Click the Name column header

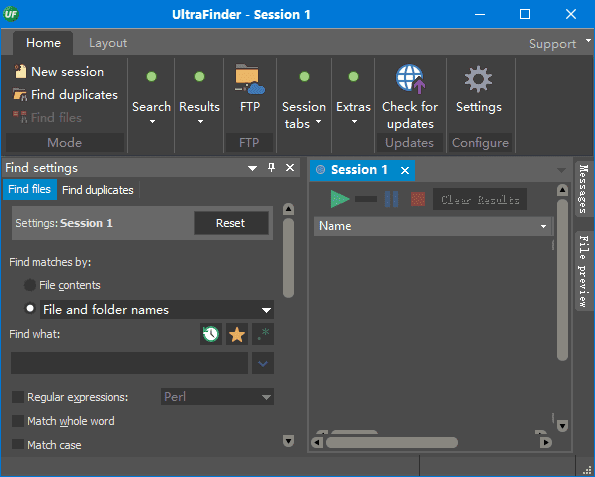point(433,226)
